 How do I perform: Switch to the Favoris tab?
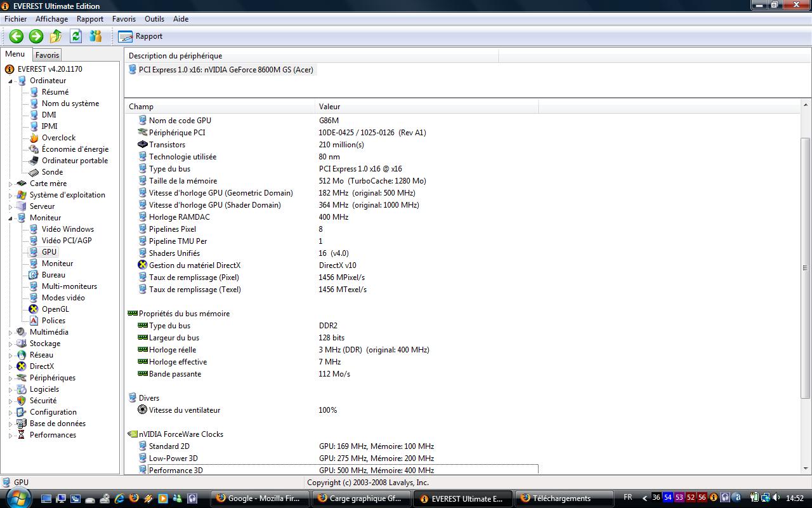(x=47, y=55)
